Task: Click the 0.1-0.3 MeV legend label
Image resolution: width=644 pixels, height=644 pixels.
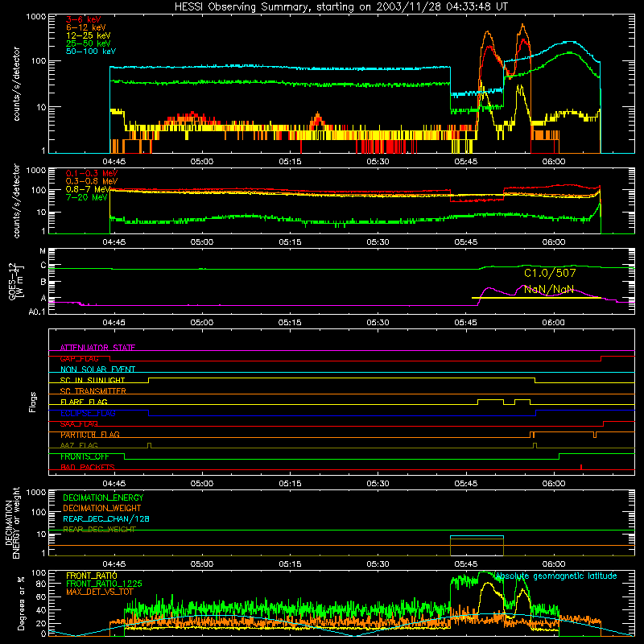Action: (91, 173)
